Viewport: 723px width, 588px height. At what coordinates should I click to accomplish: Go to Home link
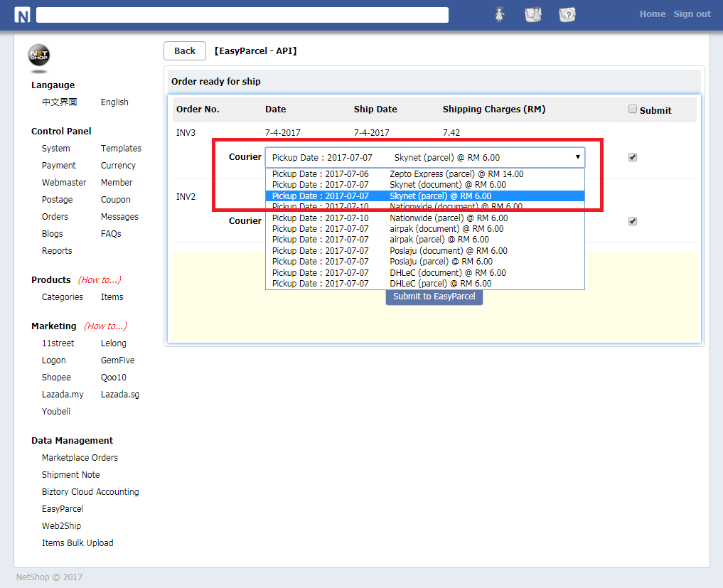pos(652,14)
